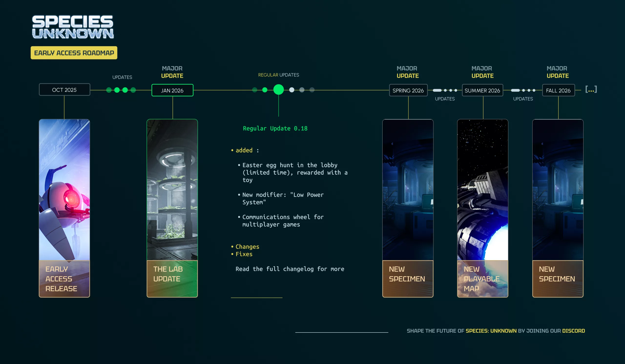Click the Early Access Roadmap badge

tap(74, 53)
